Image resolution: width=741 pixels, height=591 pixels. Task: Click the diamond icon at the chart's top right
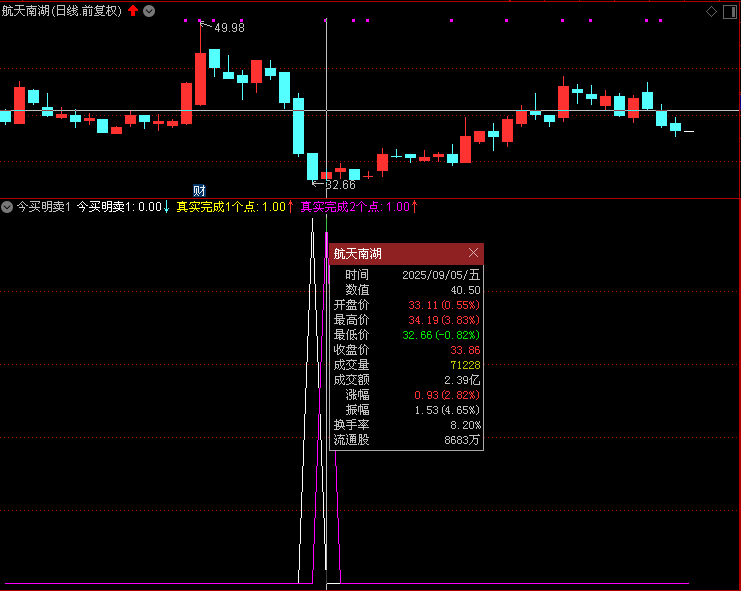[711, 12]
